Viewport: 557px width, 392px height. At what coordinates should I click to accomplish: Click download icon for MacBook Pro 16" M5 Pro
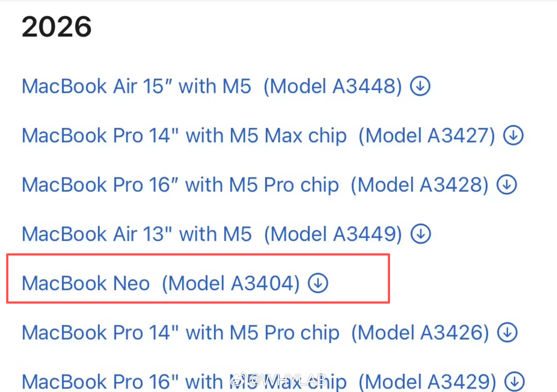pyautogui.click(x=507, y=184)
